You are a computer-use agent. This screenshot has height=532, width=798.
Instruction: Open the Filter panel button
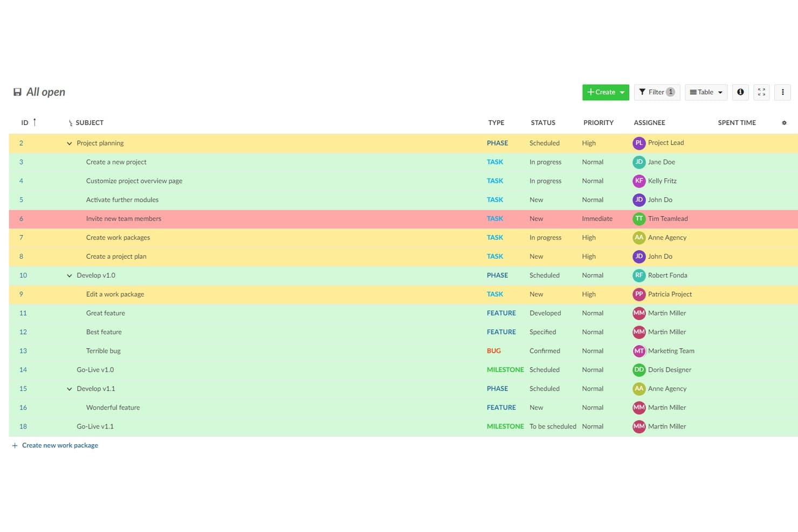(657, 92)
